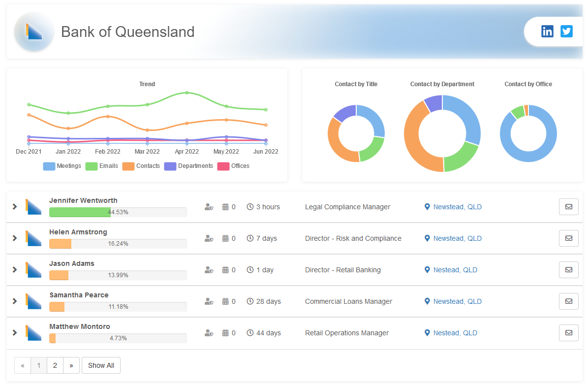The height and width of the screenshot is (387, 588).
Task: Expand the Samantha Pearce row
Action: tap(15, 301)
